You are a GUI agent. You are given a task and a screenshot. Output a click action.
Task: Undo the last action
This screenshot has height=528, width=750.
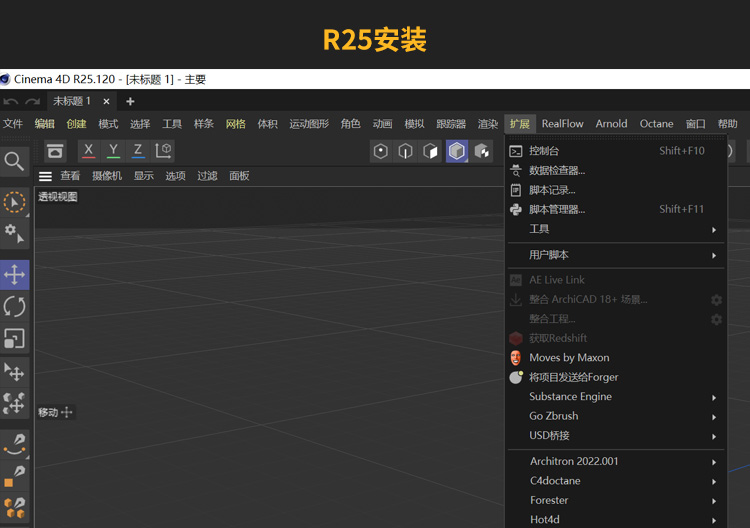[x=11, y=101]
